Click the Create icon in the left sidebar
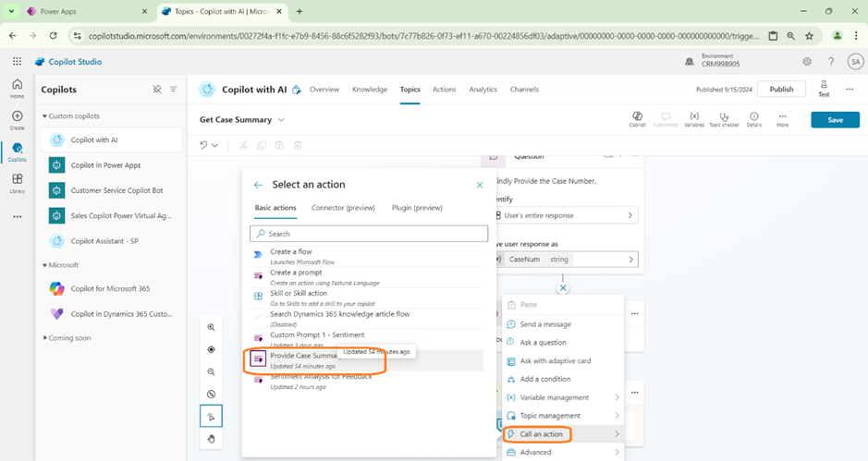This screenshot has height=461, width=868. click(17, 120)
